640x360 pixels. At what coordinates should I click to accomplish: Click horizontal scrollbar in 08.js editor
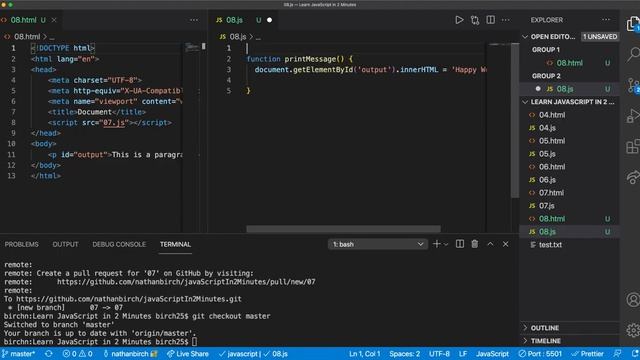[343, 229]
